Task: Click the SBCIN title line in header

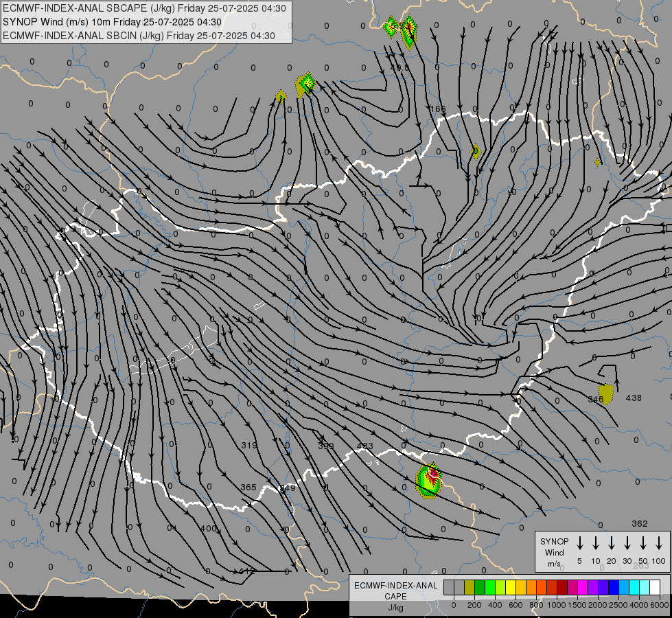Action: [139, 36]
